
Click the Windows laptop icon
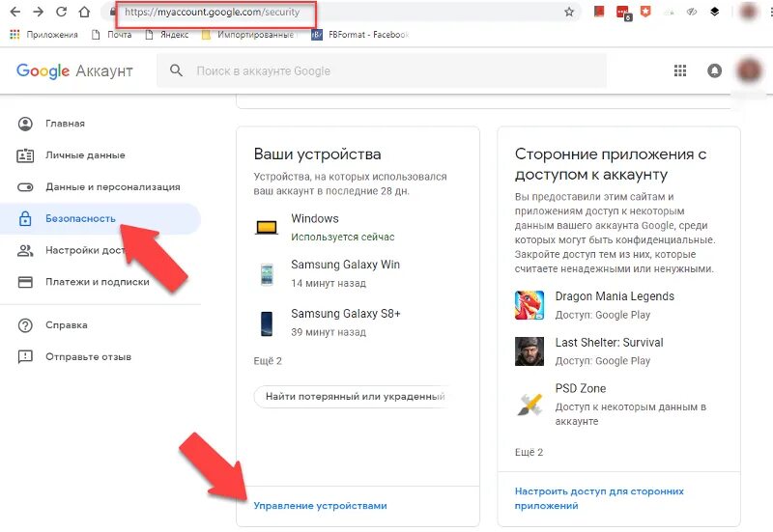coord(267,228)
